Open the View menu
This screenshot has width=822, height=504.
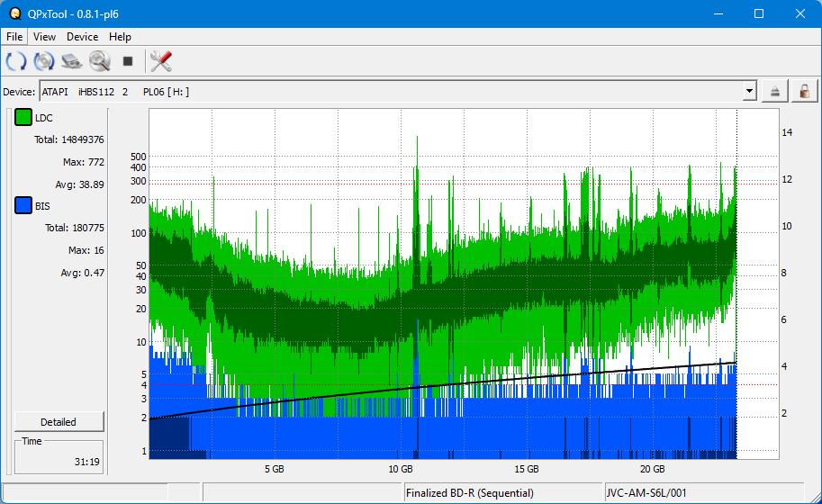(x=44, y=37)
